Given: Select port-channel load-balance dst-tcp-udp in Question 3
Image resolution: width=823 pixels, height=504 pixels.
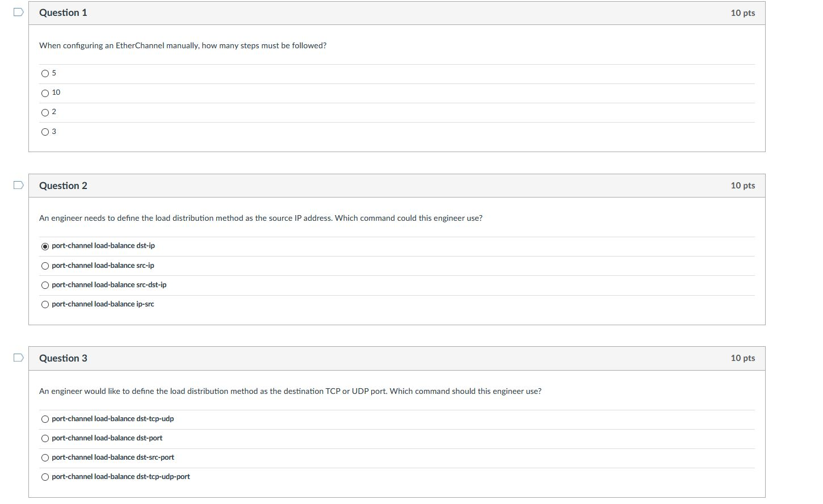Looking at the screenshot, I should click(x=45, y=418).
